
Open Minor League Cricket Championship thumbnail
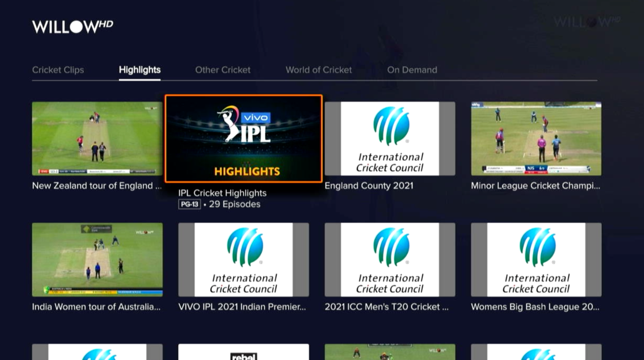[536, 139]
